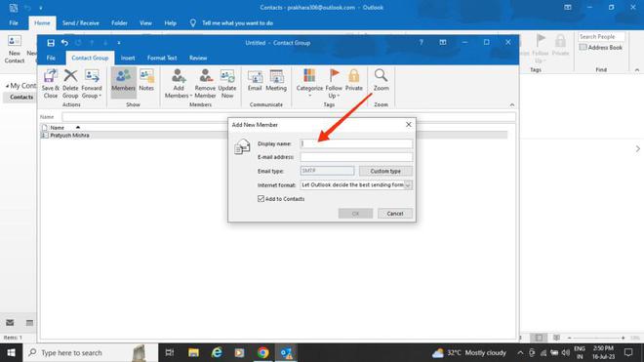Click the Windows Start button
The height and width of the screenshot is (362, 644).
coord(11,352)
